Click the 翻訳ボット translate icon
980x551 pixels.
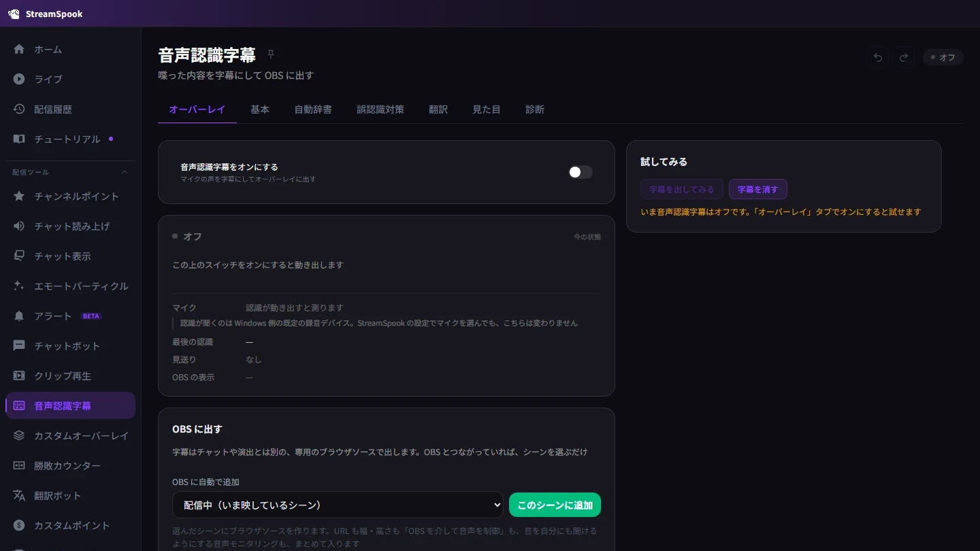(x=19, y=495)
